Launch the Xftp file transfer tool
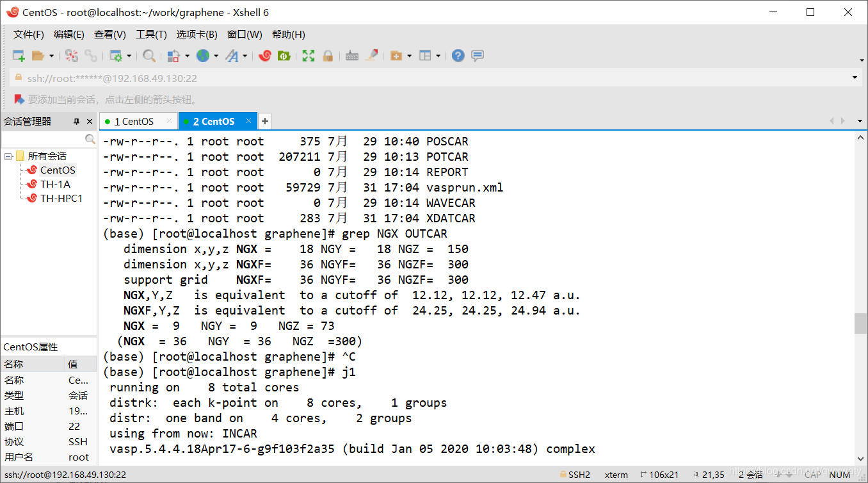Screen dimensions: 868x483 pos(282,56)
